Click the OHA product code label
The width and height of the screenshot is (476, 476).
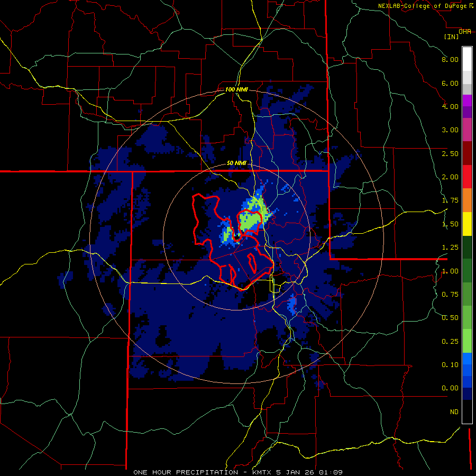coord(465,32)
